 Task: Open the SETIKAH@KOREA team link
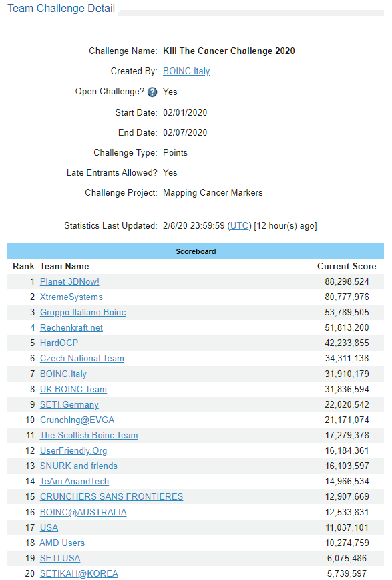(79, 573)
